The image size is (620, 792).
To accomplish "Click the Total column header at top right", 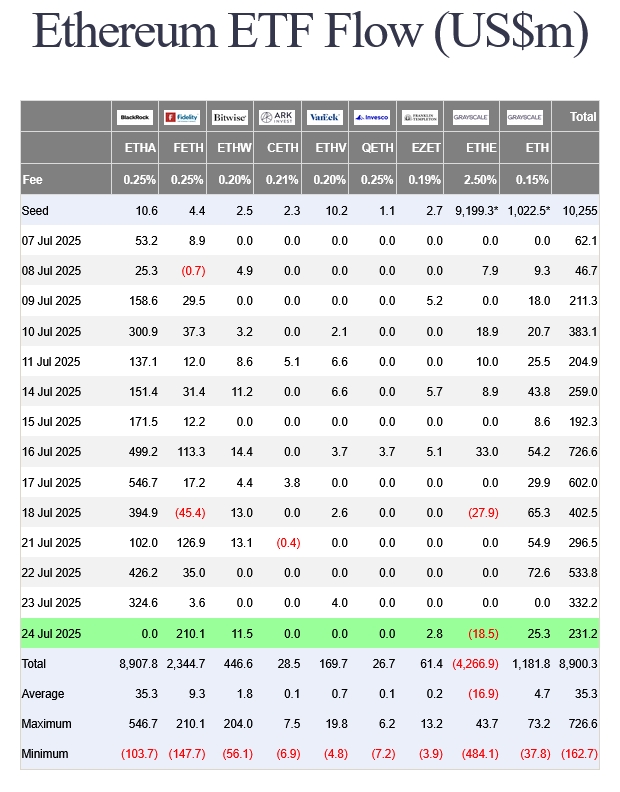I will click(583, 117).
